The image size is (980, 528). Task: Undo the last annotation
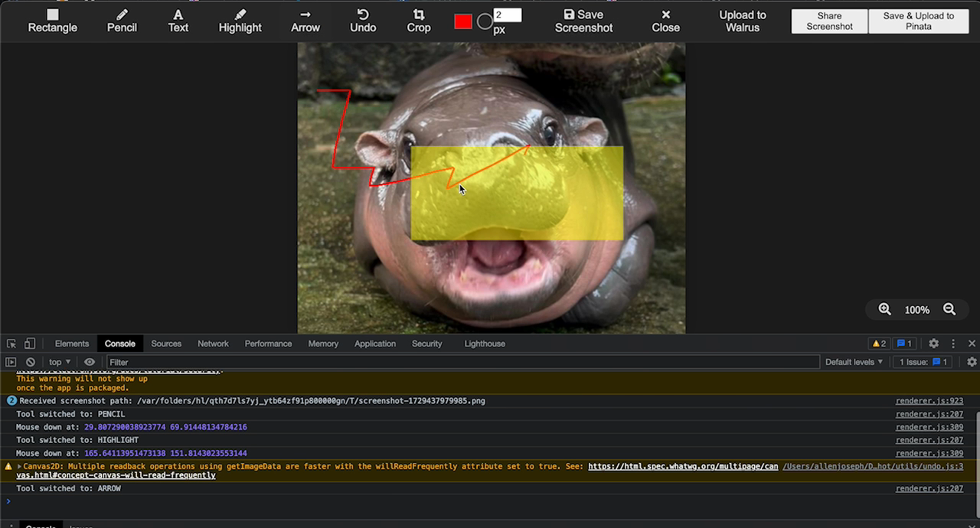363,21
